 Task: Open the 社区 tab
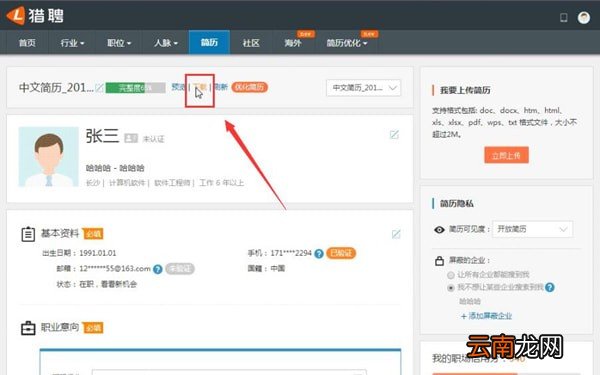click(251, 42)
